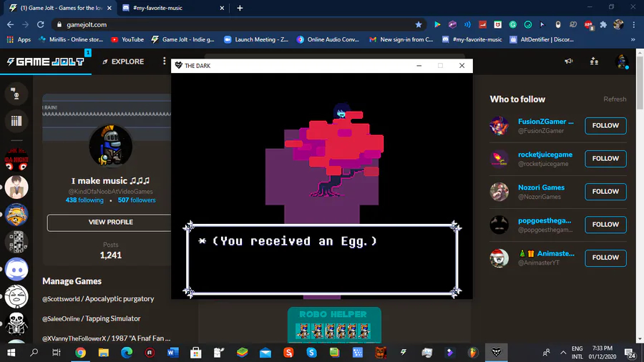
Task: Open the three-dots menu beside EXPLORE
Action: [165, 61]
